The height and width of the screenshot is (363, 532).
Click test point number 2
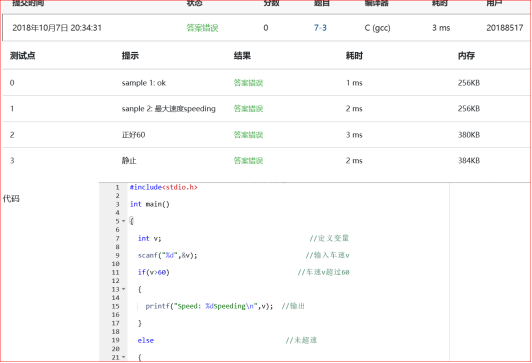pos(12,135)
